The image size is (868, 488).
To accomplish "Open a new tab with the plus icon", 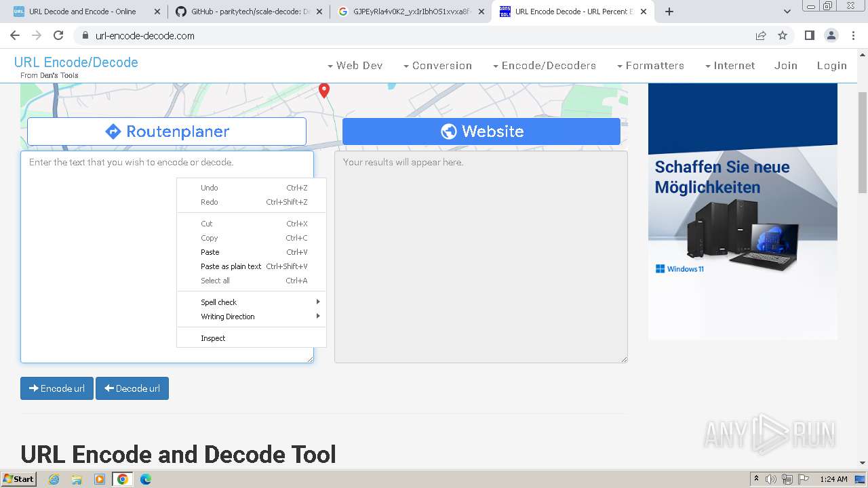I will tap(669, 12).
